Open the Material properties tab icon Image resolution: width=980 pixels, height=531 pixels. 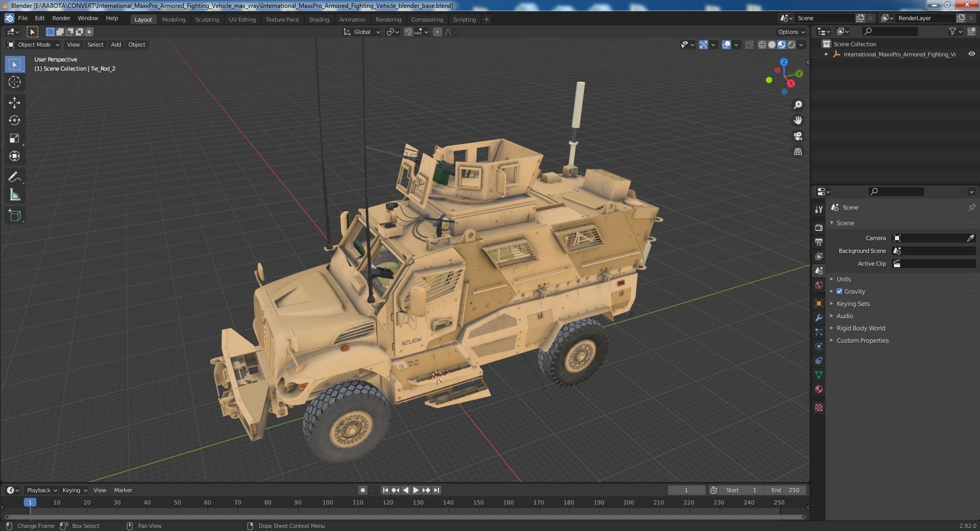click(x=819, y=389)
